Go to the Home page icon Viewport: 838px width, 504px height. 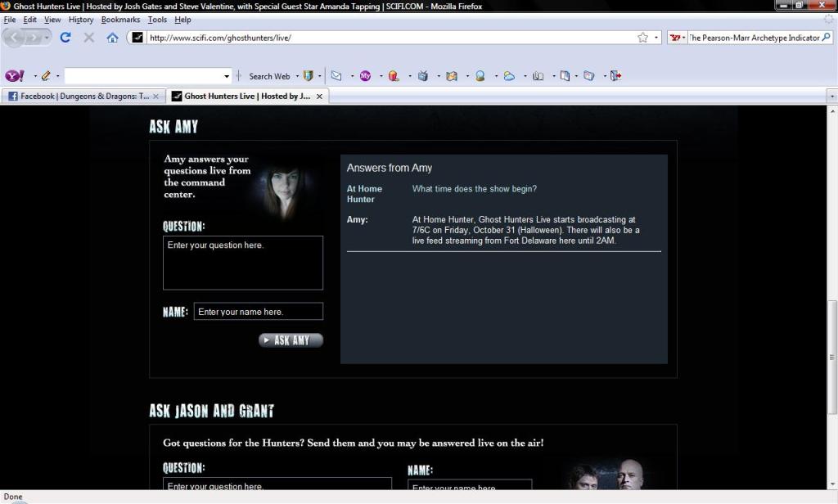tap(112, 38)
